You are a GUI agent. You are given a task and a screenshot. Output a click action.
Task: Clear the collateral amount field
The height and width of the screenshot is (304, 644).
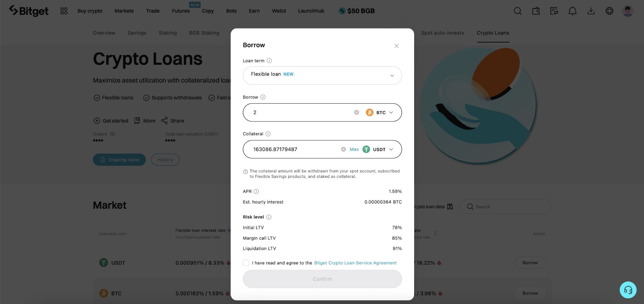343,149
